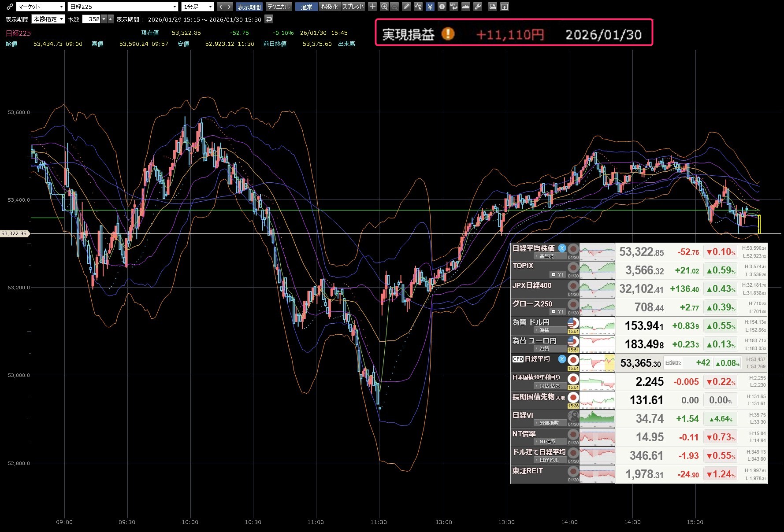This screenshot has height=532, width=784.
Task: Select the pencil drawing tool
Action: click(x=406, y=7)
